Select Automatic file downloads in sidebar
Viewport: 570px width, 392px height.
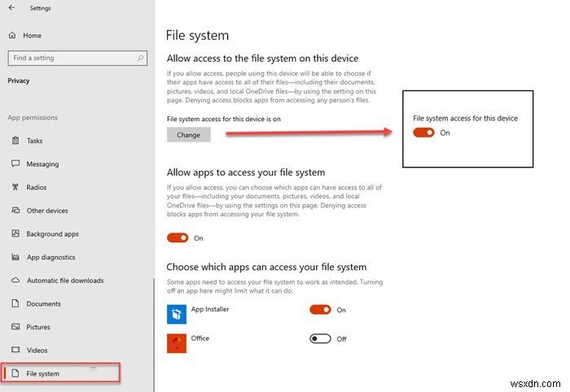pos(64,281)
